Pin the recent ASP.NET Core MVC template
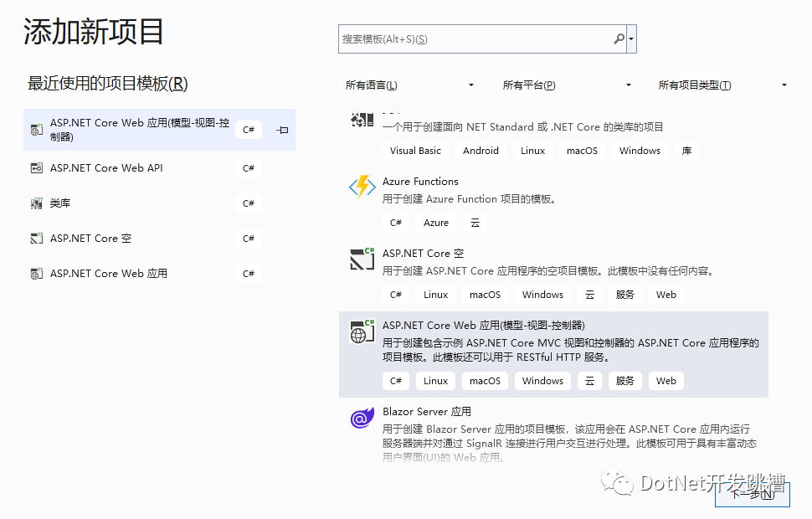Viewport: 812px width, 519px height. click(282, 130)
